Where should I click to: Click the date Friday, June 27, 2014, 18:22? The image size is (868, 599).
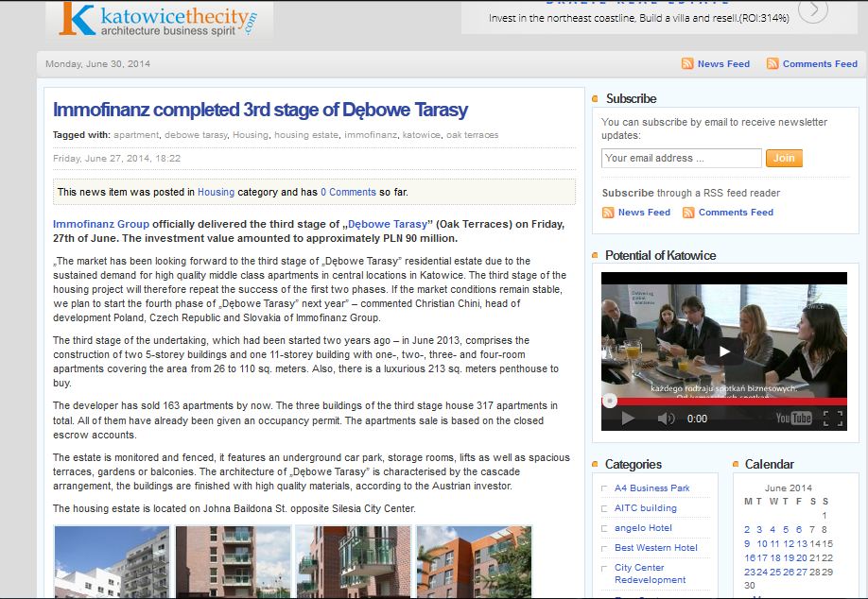117,159
